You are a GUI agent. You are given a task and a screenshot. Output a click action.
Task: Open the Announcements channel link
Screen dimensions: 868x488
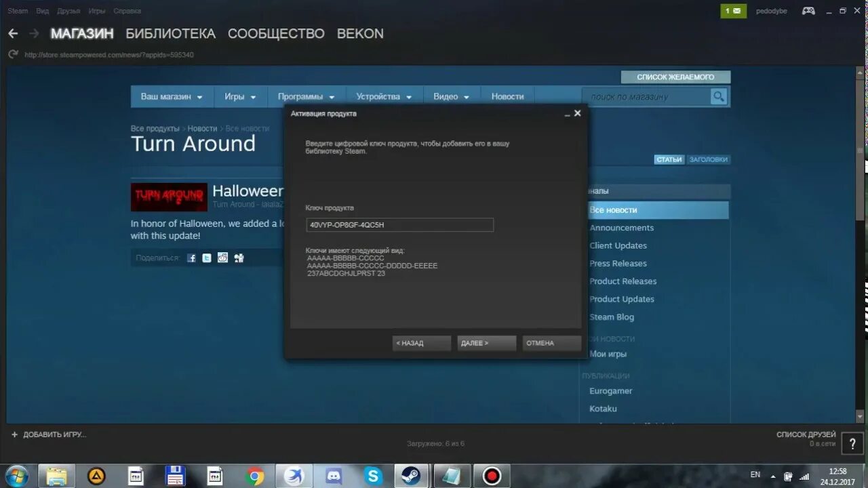(622, 228)
